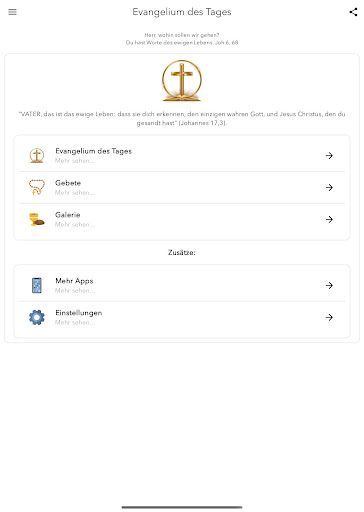
Task: Open Evangelium des Tages list entry
Action: 182,156
